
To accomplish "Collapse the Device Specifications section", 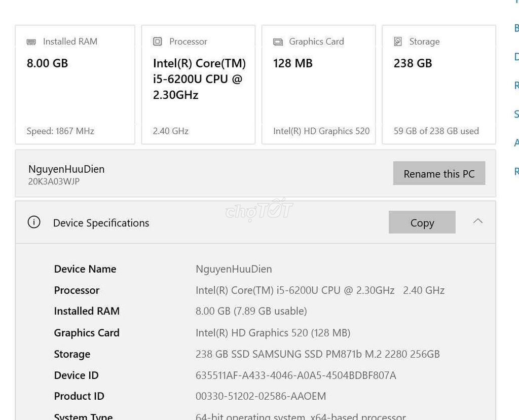I will coord(477,221).
